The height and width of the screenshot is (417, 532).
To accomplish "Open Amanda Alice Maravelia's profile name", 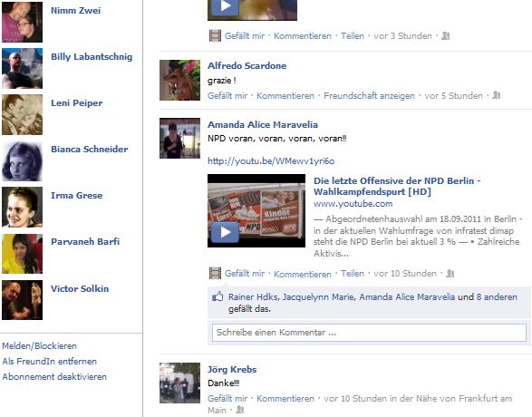I will pos(263,124).
